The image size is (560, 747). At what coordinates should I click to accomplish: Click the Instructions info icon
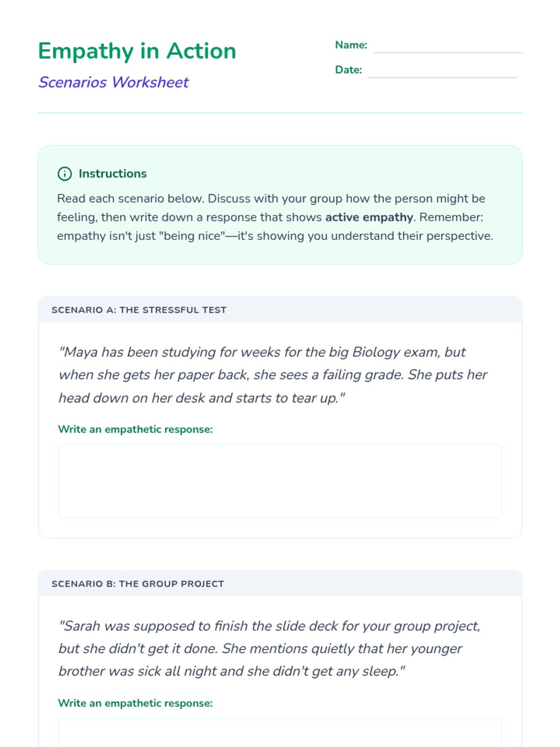tap(64, 174)
